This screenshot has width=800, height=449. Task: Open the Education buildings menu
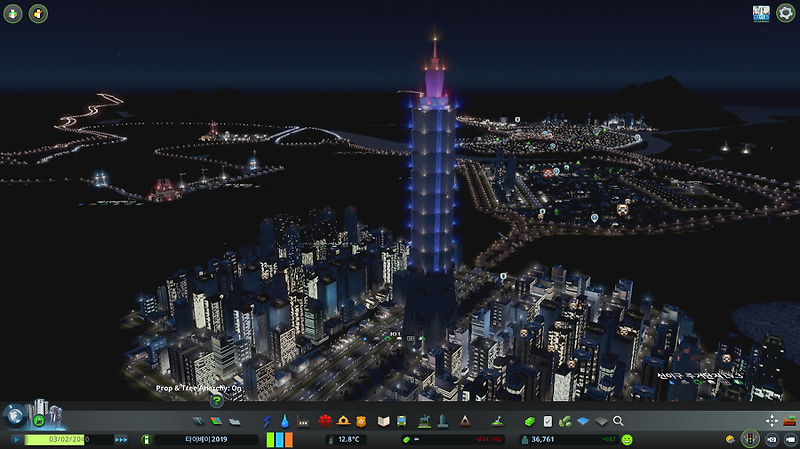[x=384, y=421]
